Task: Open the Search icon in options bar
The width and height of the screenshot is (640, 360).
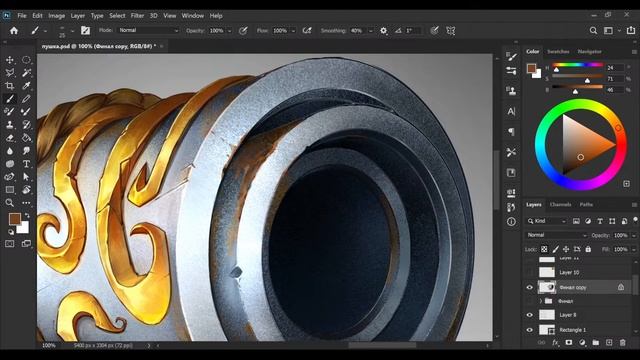Action: 593,31
